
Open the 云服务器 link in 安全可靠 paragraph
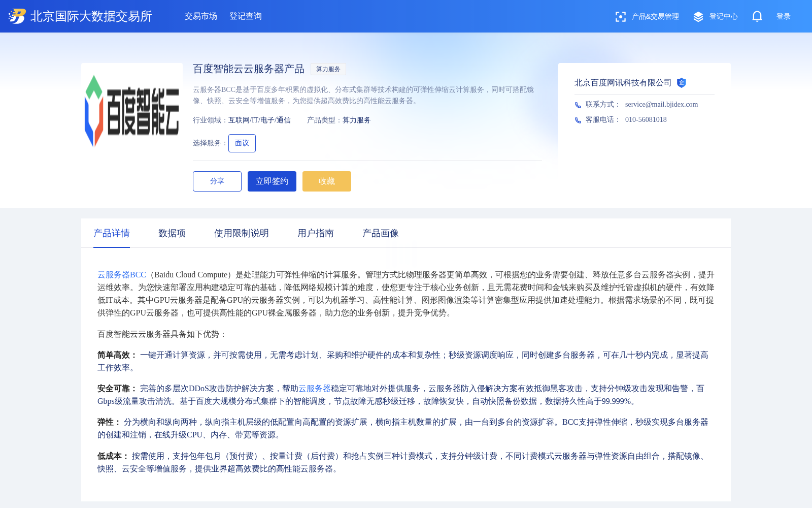coord(315,389)
